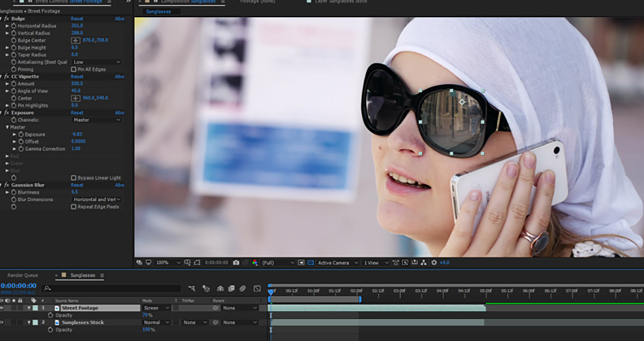Reset the Bulge effect

coord(76,18)
